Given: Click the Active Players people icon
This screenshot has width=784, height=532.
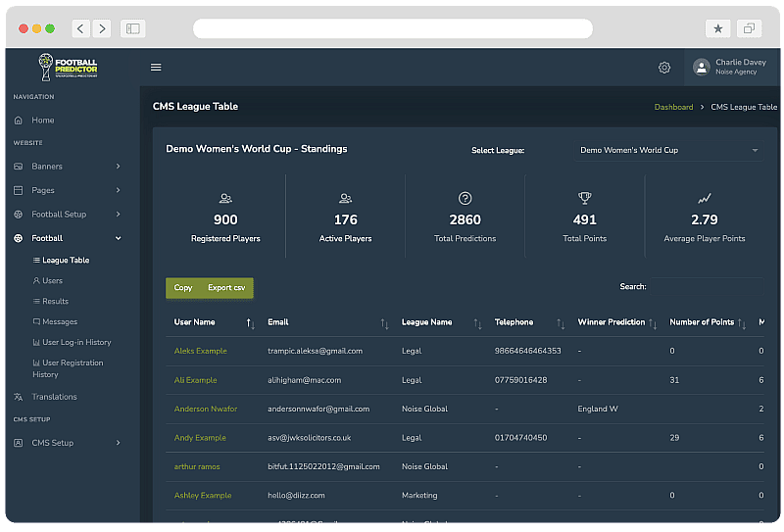Looking at the screenshot, I should [346, 199].
